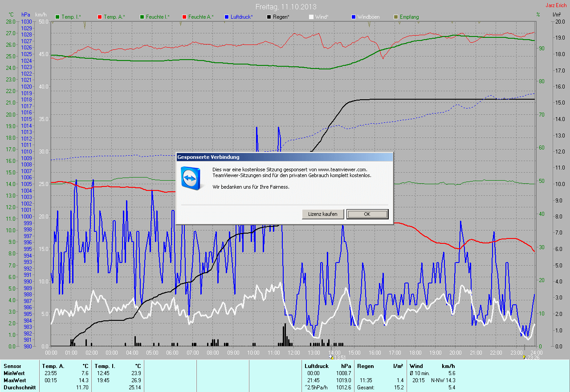Screen dimensions: 570x392
Task: Click the Lizenz kaufen button
Action: coord(323,214)
